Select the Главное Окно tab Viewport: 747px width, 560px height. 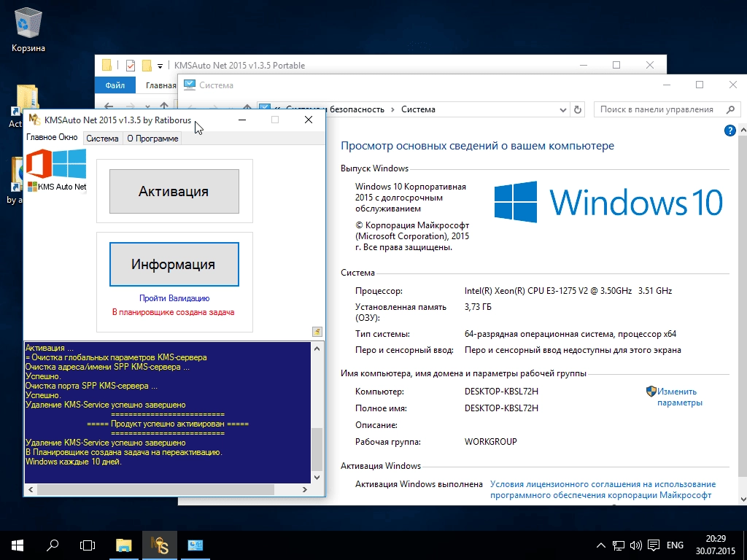[x=52, y=137]
